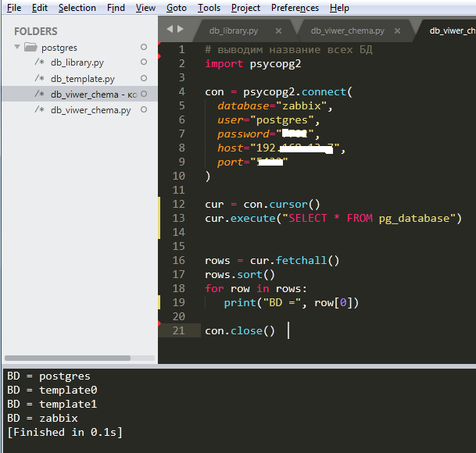The height and width of the screenshot is (453, 476).
Task: Click 'psycopg2' on the import line
Action: pyautogui.click(x=275, y=64)
